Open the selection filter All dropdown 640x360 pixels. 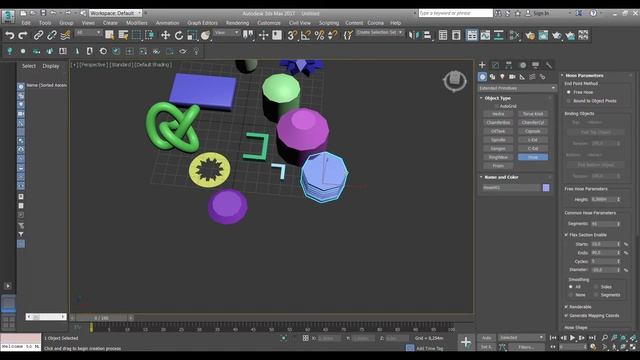tap(88, 33)
